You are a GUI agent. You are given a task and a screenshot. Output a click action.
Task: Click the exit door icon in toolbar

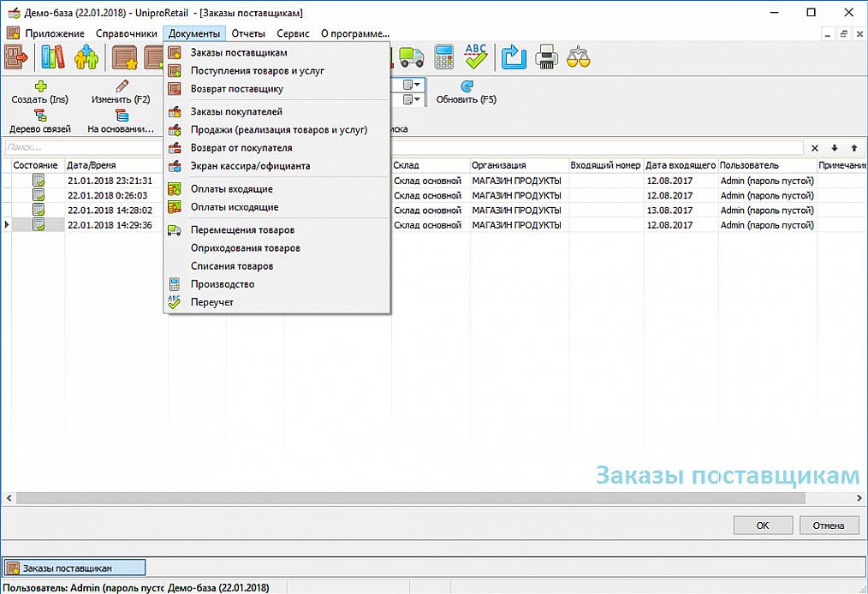coord(16,57)
